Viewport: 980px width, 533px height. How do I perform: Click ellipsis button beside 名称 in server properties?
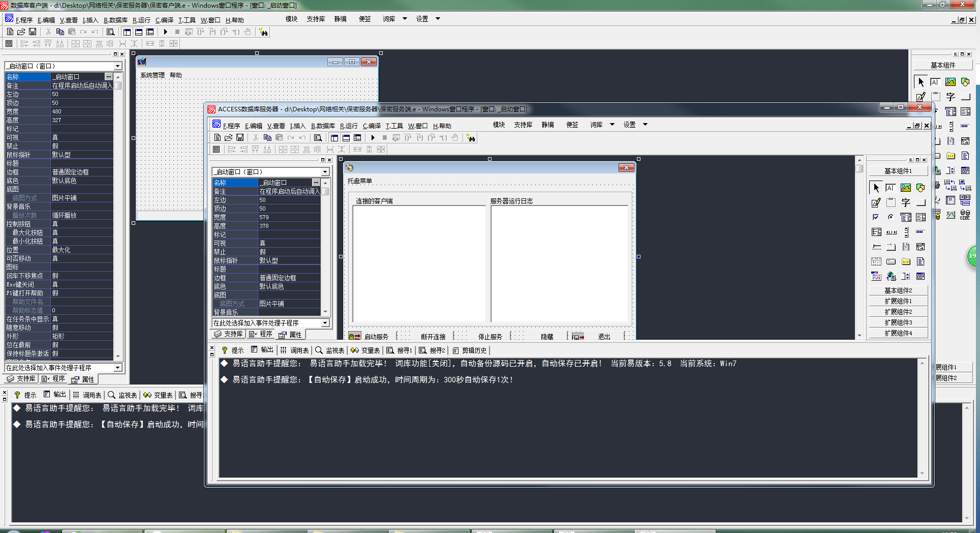[316, 182]
